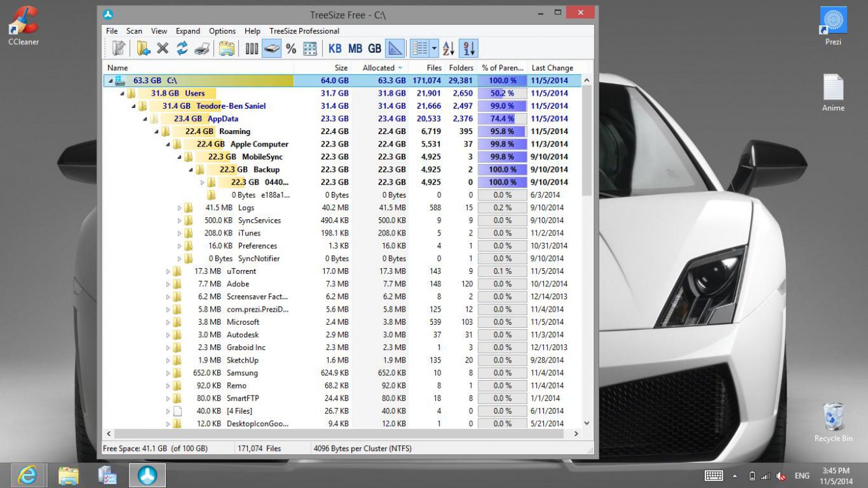Click the 95.8 % bar for Roaming
This screenshot has height=488, width=868.
coord(502,131)
